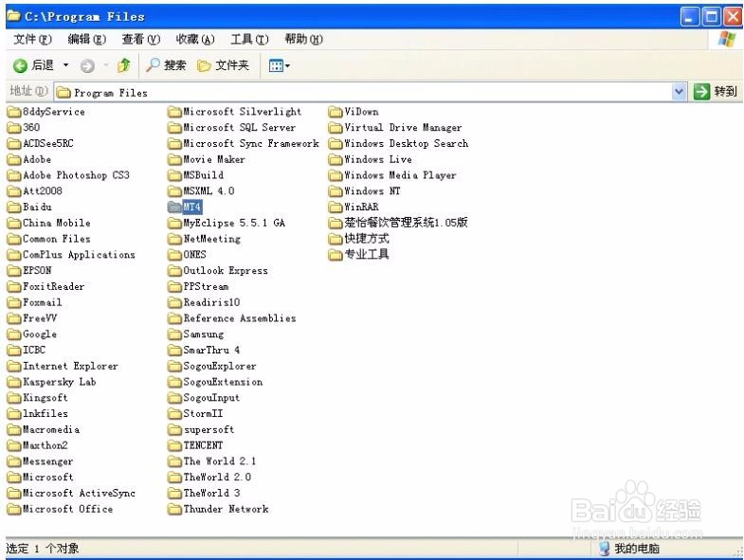Select the Adobe Photoshop CS3 folder icon
Viewport: 744px width, 560px height.
[14, 175]
